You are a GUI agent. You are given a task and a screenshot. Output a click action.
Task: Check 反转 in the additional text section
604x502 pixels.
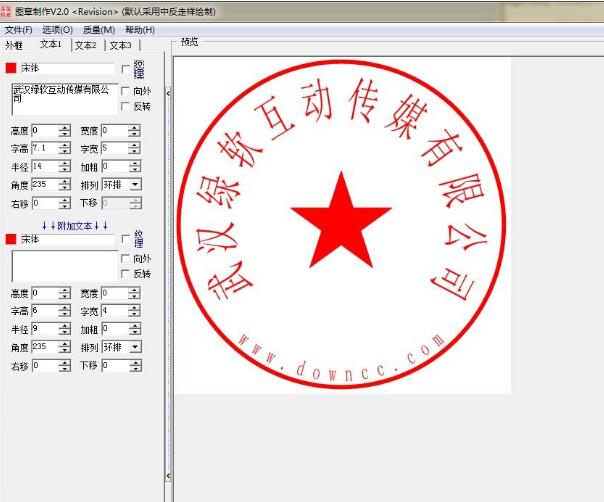click(x=125, y=273)
